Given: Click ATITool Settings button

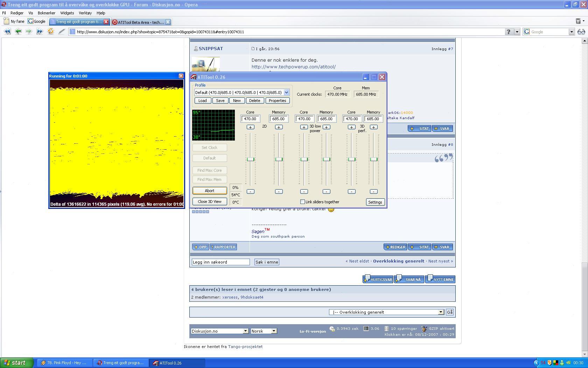Looking at the screenshot, I should coord(375,202).
